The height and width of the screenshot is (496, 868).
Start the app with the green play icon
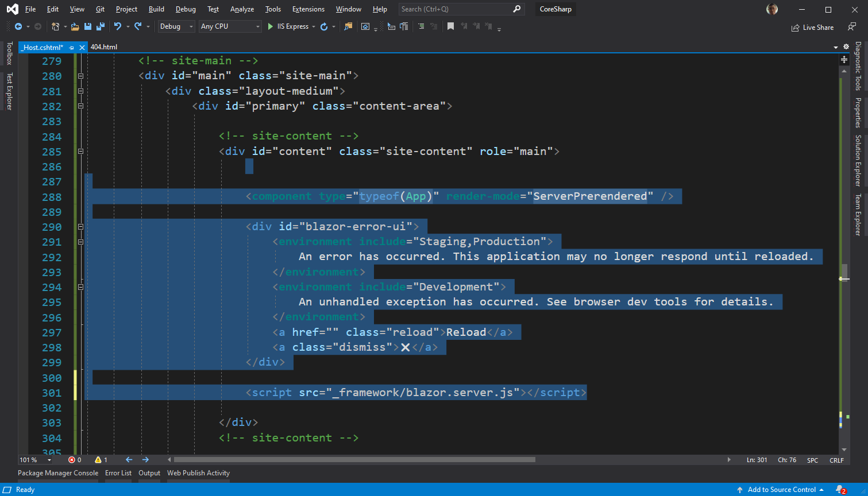pos(271,26)
